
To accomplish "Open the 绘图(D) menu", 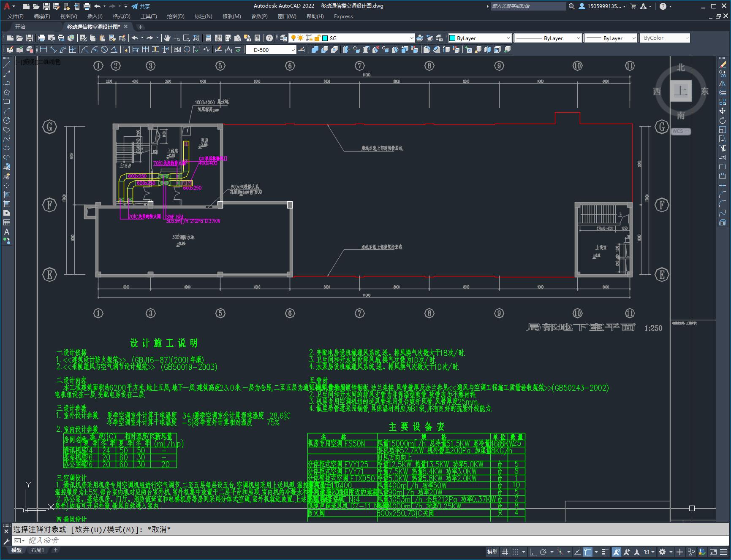I will (x=176, y=16).
